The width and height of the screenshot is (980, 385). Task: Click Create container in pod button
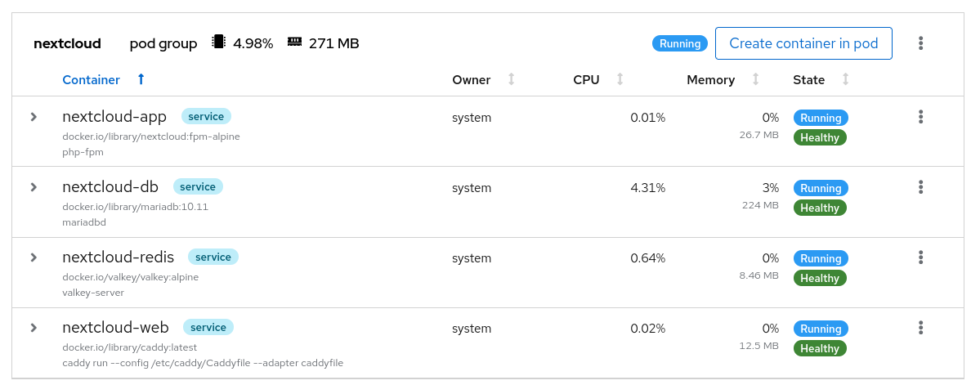pos(803,43)
